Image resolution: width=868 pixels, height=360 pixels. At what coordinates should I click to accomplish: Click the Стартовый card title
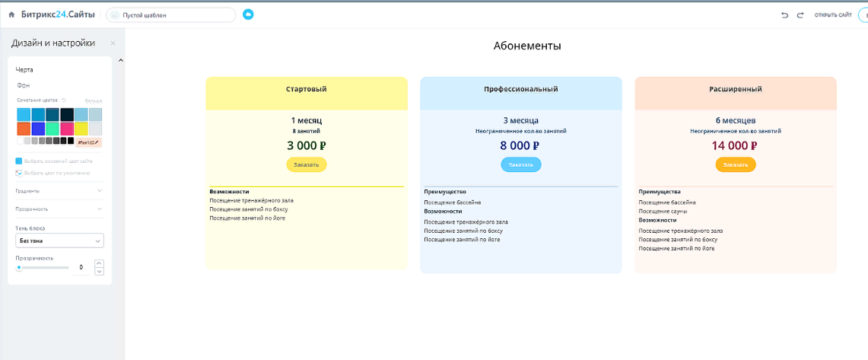click(x=306, y=89)
